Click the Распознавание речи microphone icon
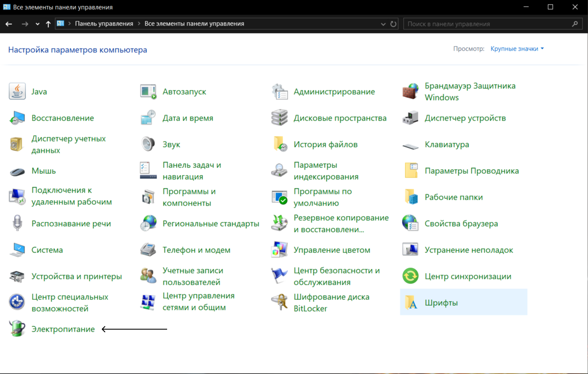Image resolution: width=588 pixels, height=374 pixels. pos(17,224)
